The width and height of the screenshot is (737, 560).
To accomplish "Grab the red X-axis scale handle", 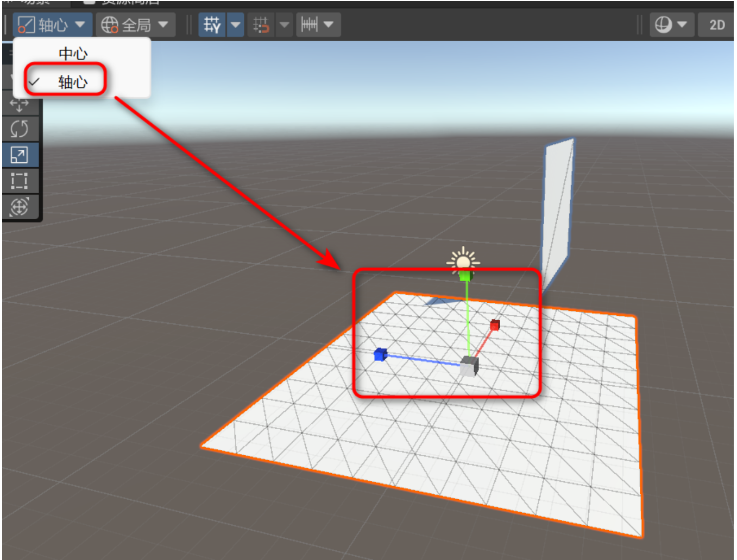I will [495, 325].
